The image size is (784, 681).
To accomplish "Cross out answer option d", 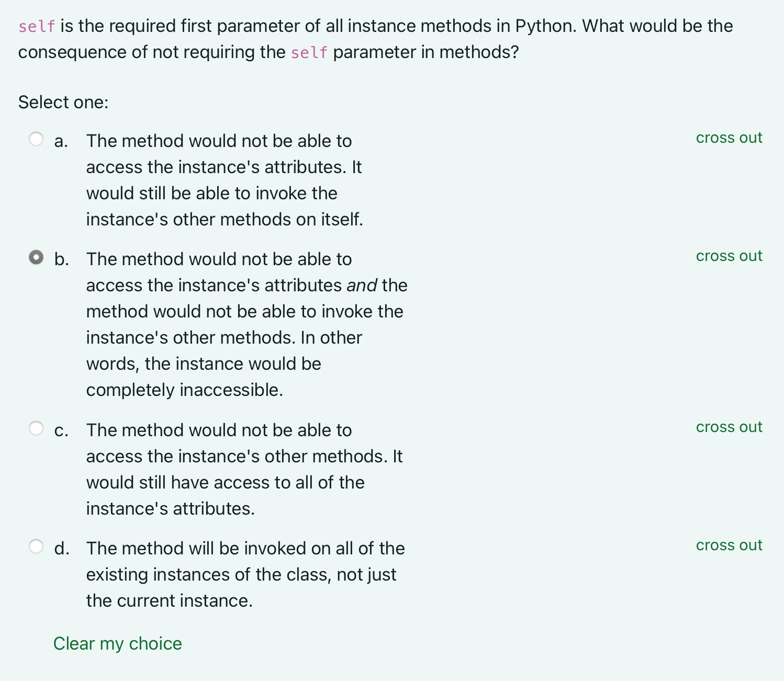I will point(729,545).
